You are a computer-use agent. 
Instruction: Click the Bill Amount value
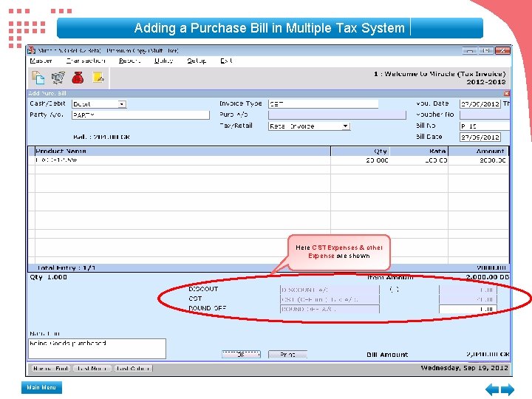coord(488,354)
